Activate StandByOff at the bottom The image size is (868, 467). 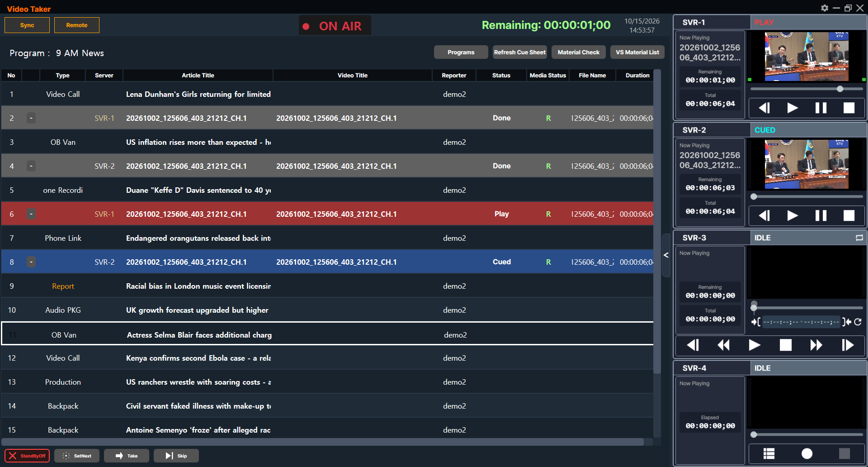tap(27, 456)
